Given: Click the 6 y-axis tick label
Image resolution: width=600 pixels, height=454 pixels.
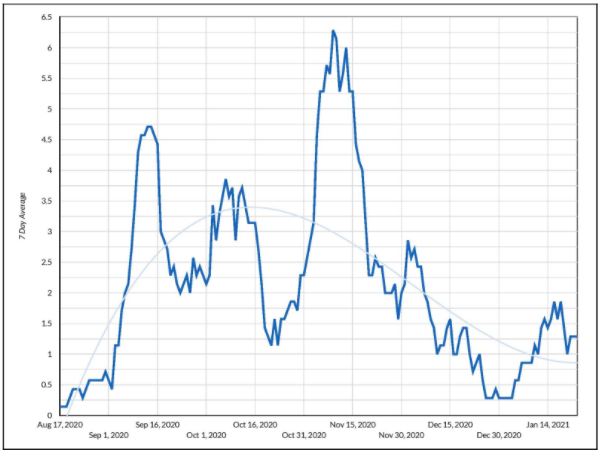Looking at the screenshot, I should coord(49,48).
